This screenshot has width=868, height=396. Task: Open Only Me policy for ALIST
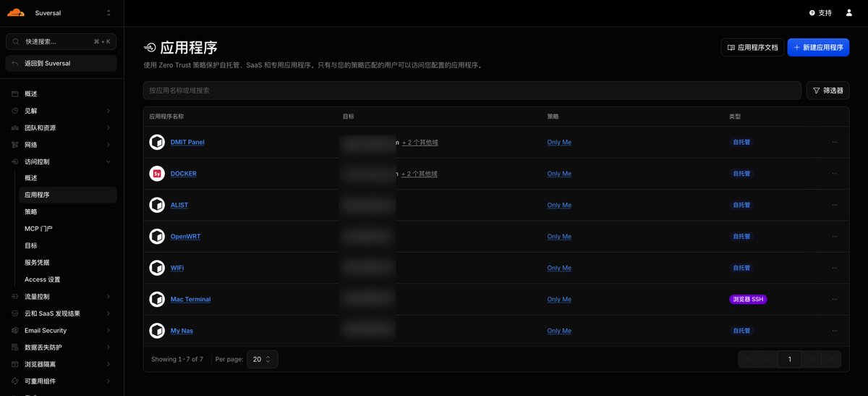point(559,206)
